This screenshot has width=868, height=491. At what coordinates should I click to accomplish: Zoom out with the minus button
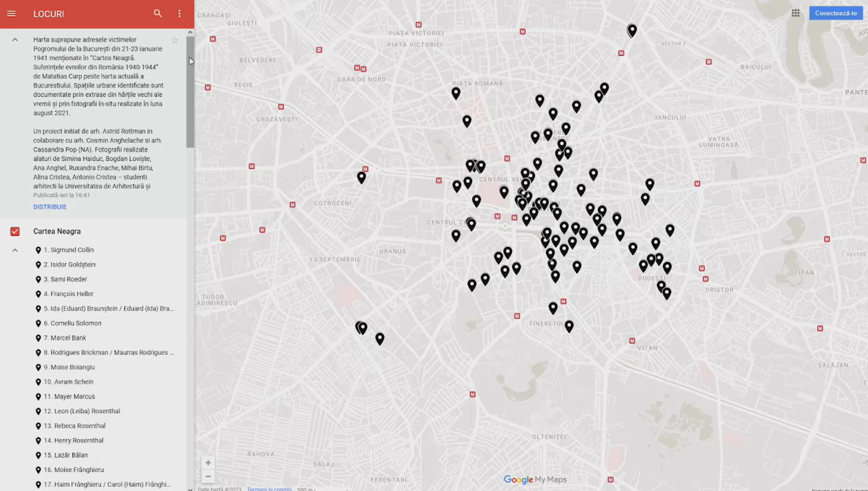208,476
